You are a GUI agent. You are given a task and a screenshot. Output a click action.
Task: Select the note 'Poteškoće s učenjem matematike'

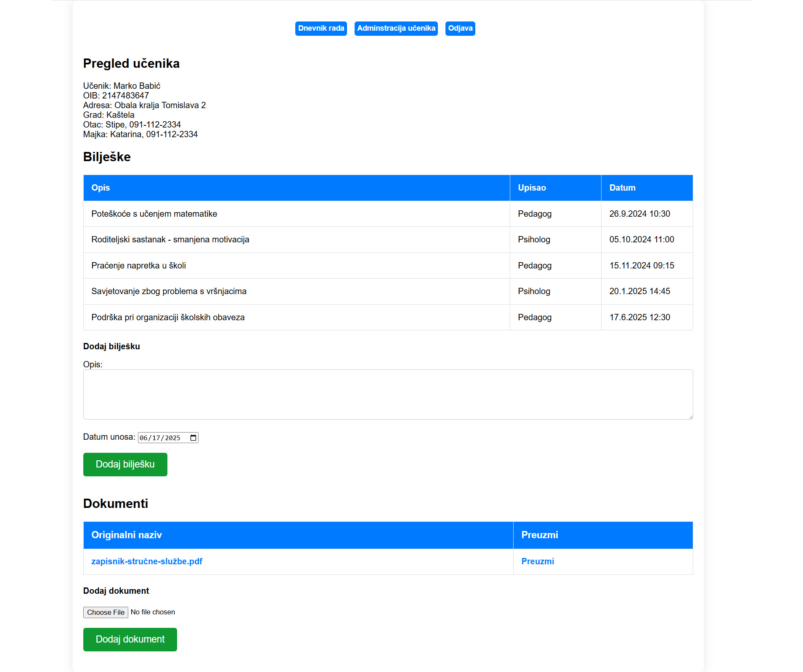coord(154,214)
